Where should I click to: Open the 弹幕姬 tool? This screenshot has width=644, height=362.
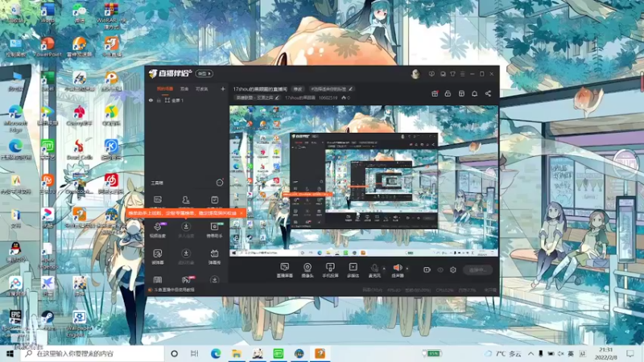214,257
